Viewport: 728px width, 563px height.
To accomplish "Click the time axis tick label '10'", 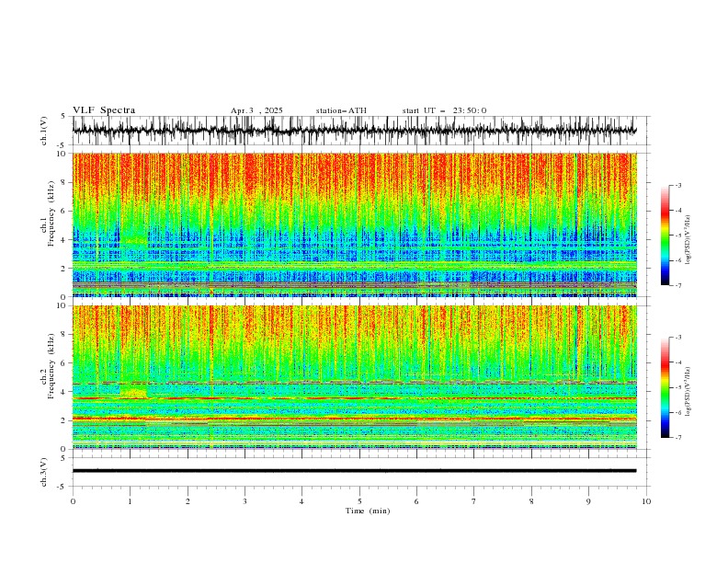I will 646,501.
